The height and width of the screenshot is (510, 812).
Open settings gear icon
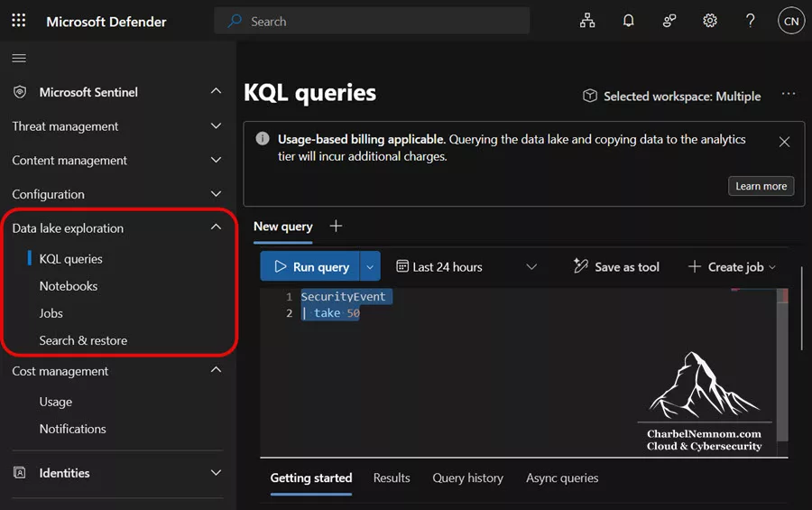pyautogui.click(x=709, y=21)
